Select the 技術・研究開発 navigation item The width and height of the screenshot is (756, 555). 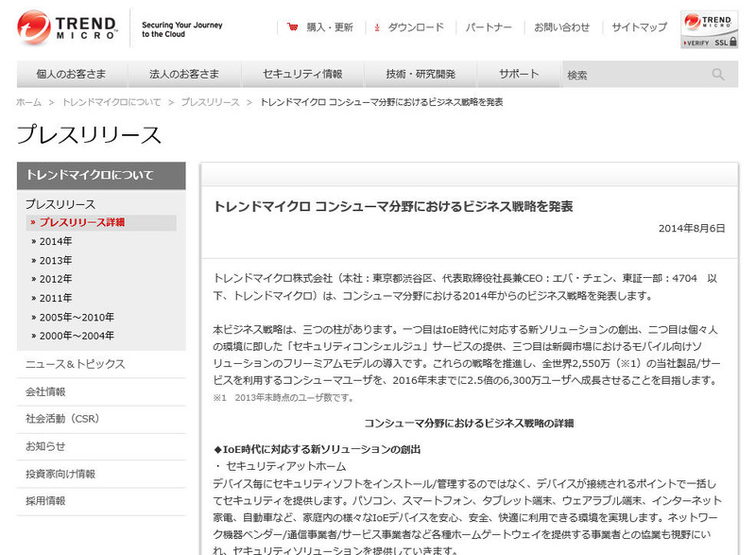pyautogui.click(x=421, y=75)
